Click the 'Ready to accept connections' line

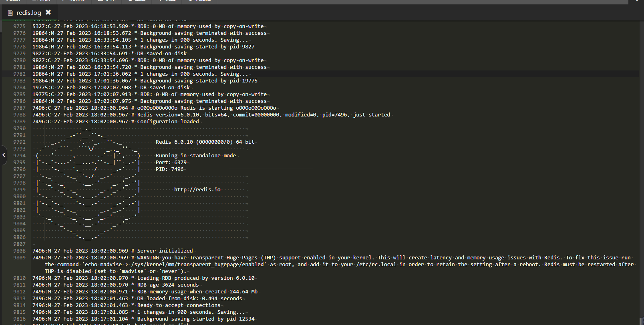(127, 305)
